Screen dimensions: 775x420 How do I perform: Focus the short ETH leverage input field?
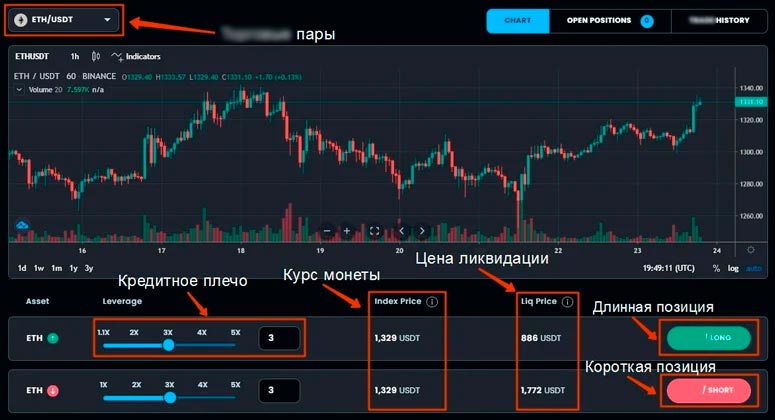pos(279,390)
